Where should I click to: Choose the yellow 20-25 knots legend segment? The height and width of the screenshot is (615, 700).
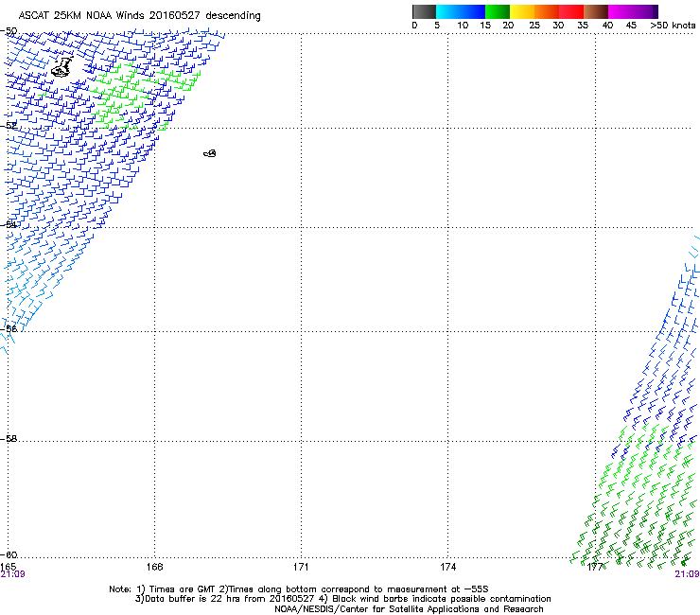coord(522,11)
